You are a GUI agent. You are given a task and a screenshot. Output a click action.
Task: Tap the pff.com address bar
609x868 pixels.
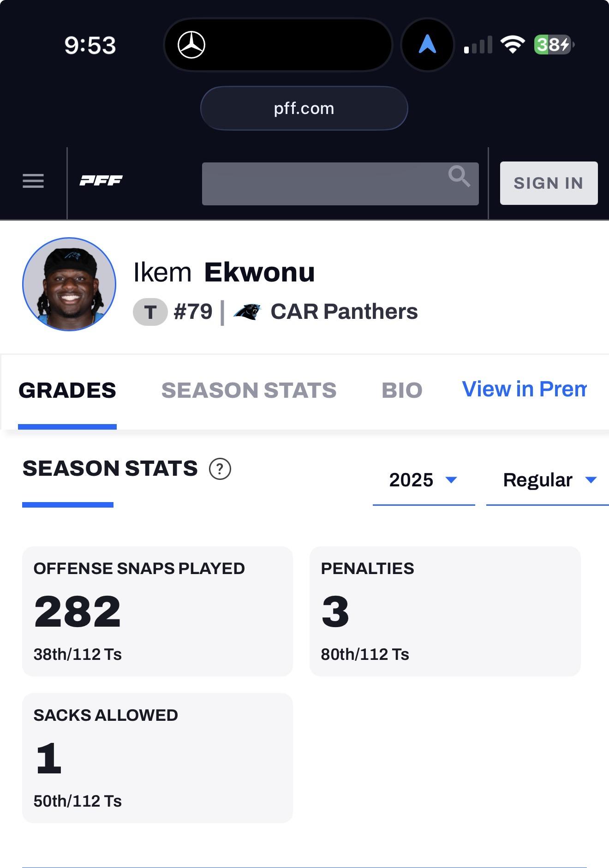pyautogui.click(x=304, y=108)
